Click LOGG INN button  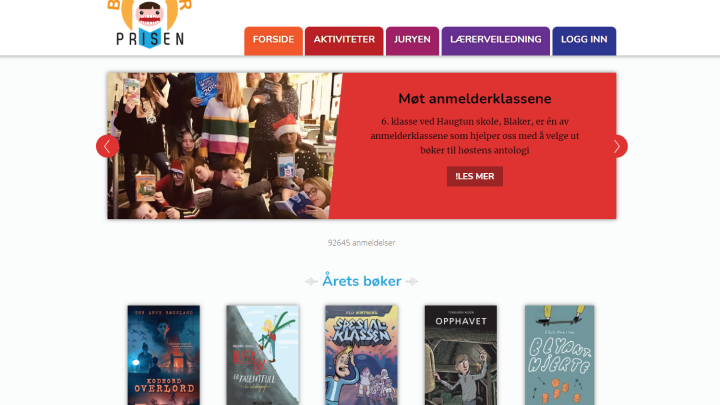point(584,41)
